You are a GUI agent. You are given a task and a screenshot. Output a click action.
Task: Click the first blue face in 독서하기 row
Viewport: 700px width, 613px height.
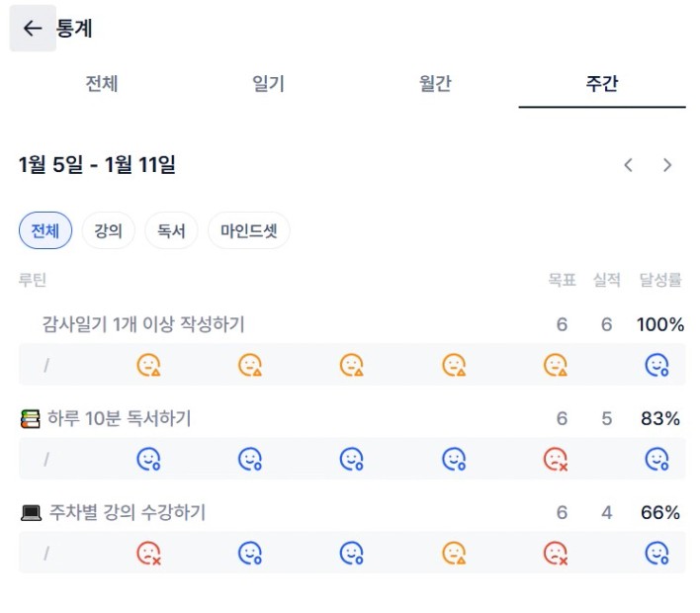[148, 459]
